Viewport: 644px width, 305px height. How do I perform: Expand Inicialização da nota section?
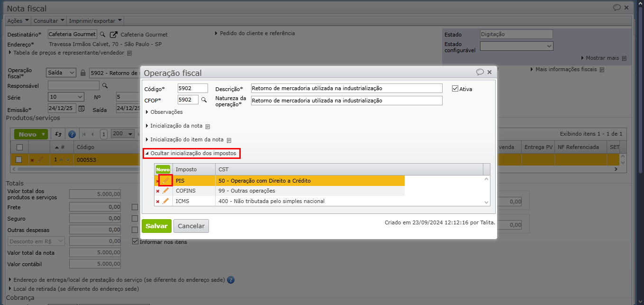[174, 126]
